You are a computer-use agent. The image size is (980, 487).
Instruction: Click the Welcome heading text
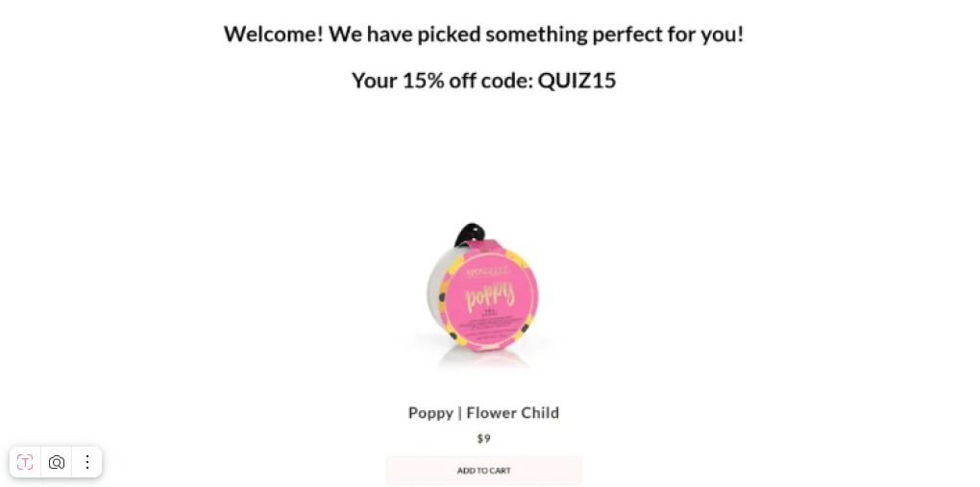[274, 35]
